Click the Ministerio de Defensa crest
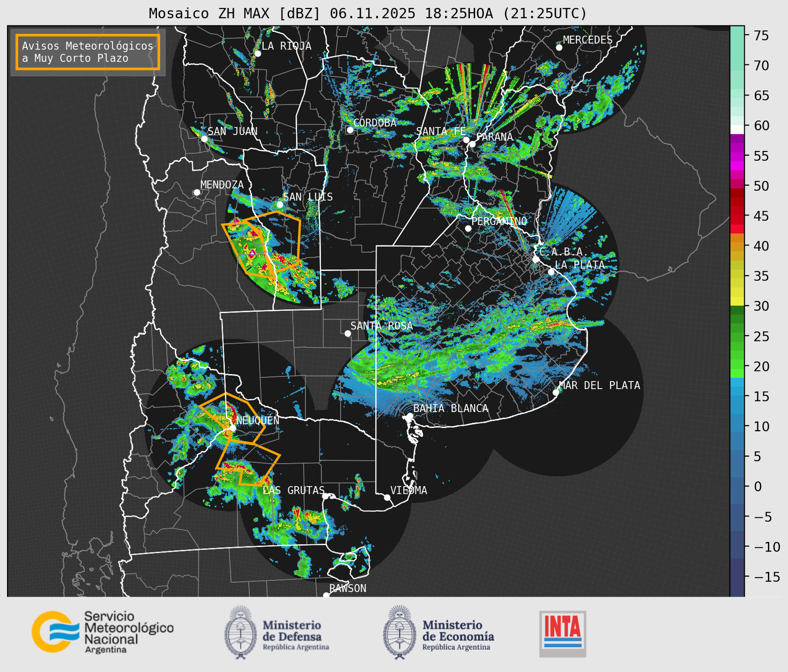This screenshot has width=788, height=672. click(x=241, y=632)
